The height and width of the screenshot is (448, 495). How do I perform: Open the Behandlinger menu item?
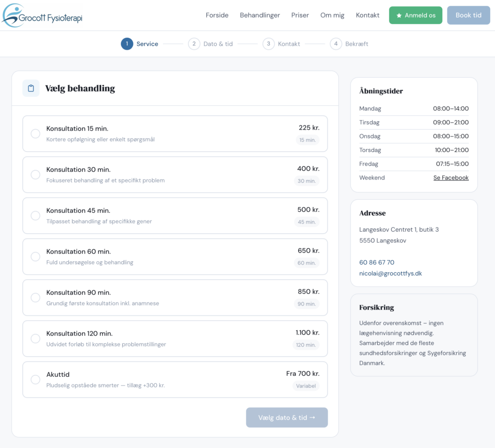(260, 15)
